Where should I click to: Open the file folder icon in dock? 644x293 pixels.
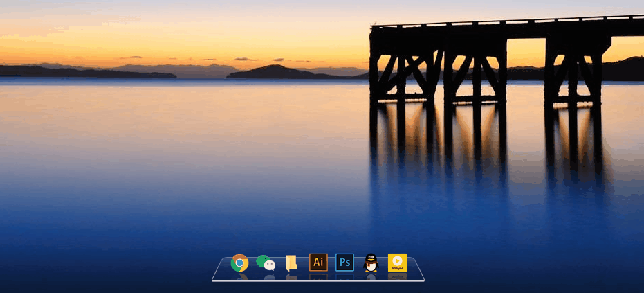291,263
